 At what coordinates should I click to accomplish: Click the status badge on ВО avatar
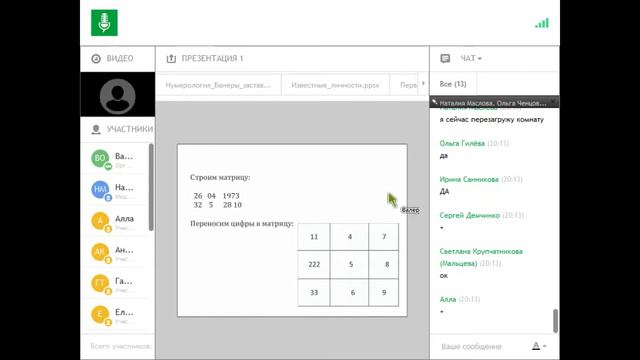pyautogui.click(x=108, y=166)
